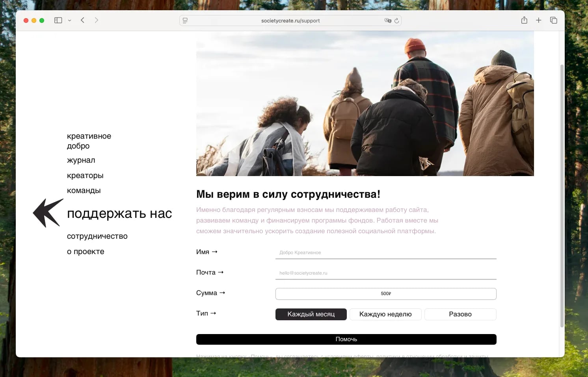
Task: Click the page settings icon in address bar
Action: pyautogui.click(x=185, y=20)
